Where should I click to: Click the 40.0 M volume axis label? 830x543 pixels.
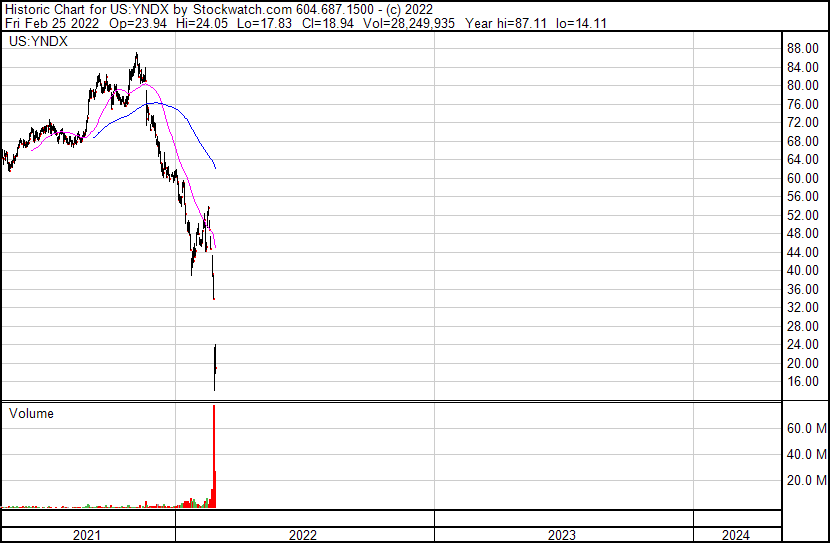[807, 454]
